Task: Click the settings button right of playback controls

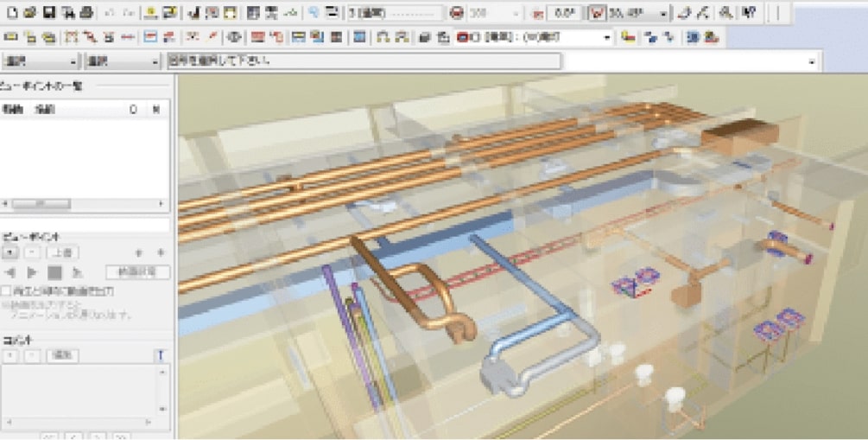Action: point(137,272)
